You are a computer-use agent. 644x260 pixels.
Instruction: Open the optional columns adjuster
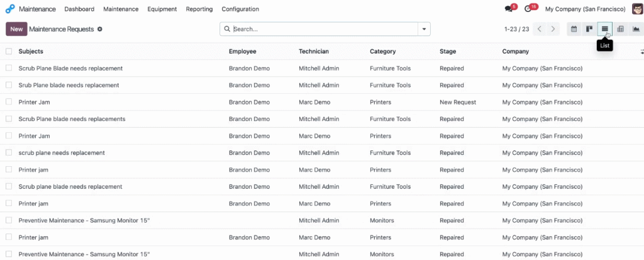coord(641,52)
